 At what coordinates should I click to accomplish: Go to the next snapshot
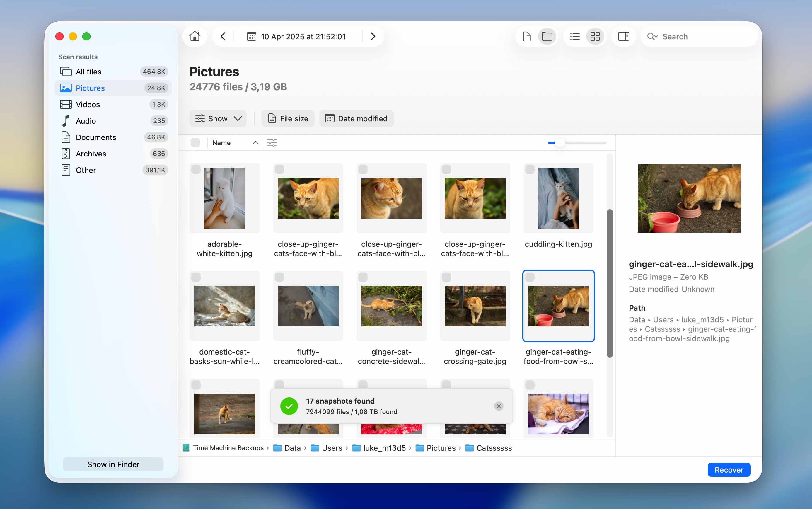(x=373, y=36)
